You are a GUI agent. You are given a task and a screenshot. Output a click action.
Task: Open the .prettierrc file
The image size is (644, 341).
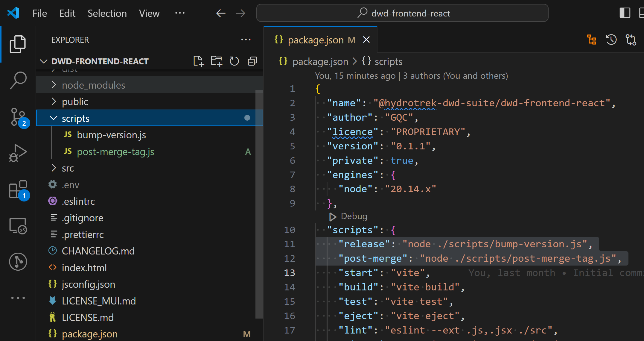tap(149, 234)
